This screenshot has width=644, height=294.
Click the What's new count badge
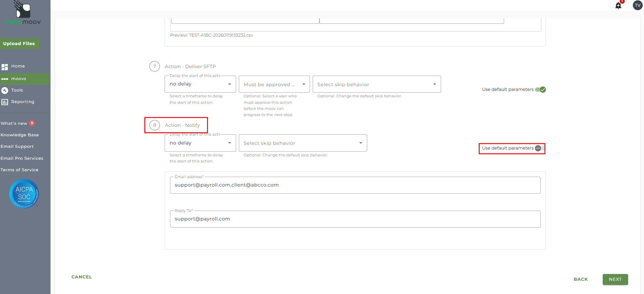pyautogui.click(x=32, y=123)
